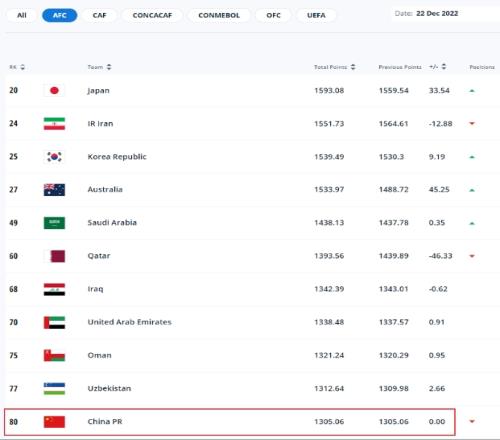500x440 pixels.
Task: Click the Korea Republic flag icon
Action: [54, 157]
